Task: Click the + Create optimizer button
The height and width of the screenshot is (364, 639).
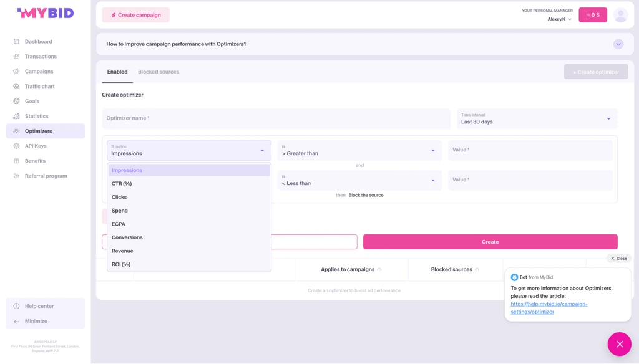Action: coord(596,72)
